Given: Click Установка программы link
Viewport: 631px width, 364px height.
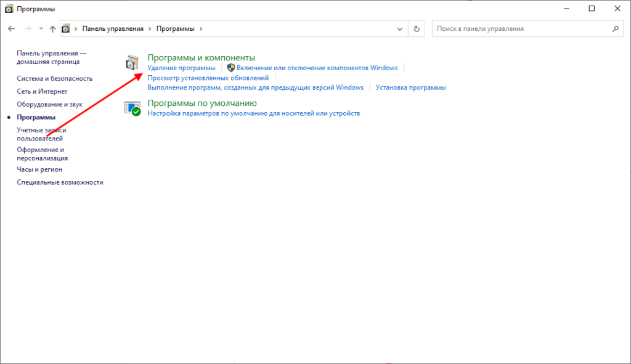Looking at the screenshot, I should (x=410, y=87).
